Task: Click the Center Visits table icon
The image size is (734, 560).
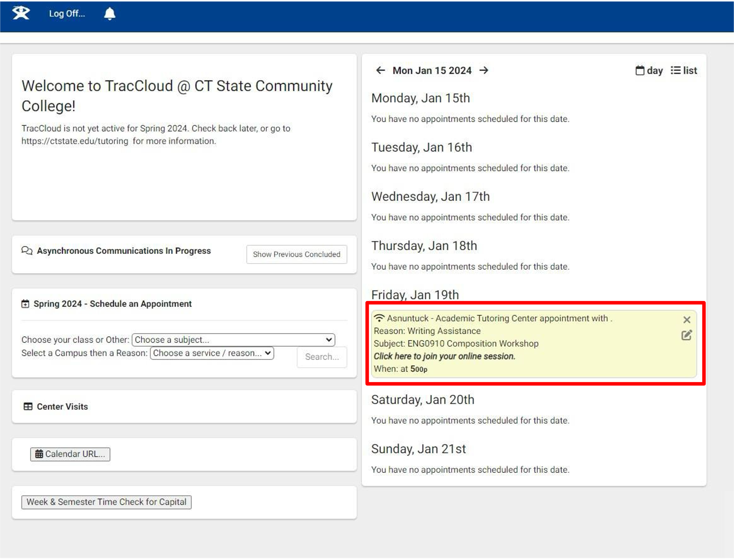Action: click(x=28, y=406)
